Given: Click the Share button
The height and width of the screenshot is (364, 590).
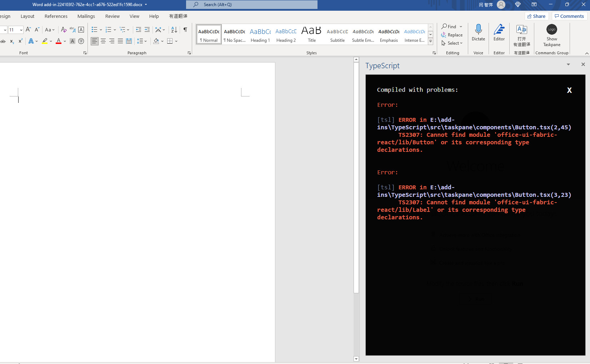Looking at the screenshot, I should point(536,16).
